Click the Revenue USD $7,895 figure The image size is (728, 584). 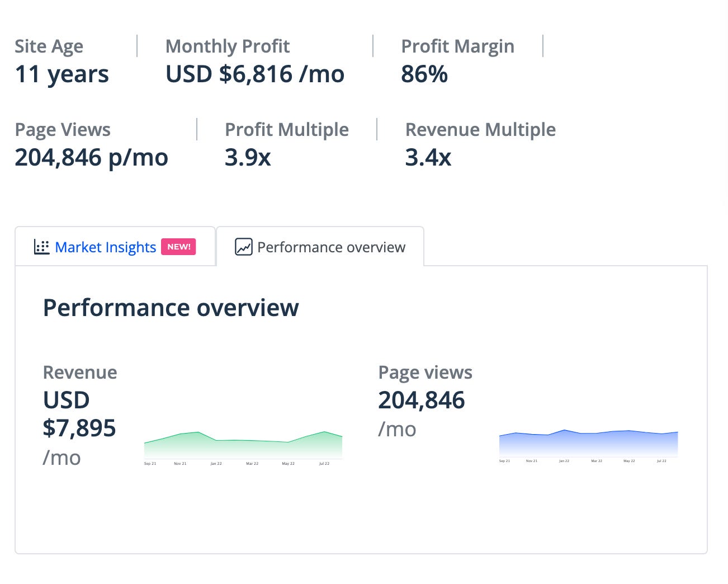[x=79, y=414]
